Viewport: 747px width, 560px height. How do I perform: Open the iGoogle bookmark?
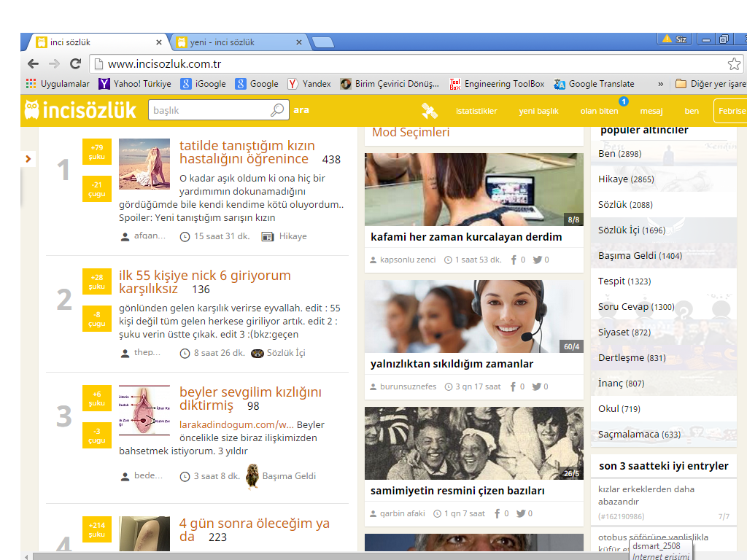[x=204, y=84]
